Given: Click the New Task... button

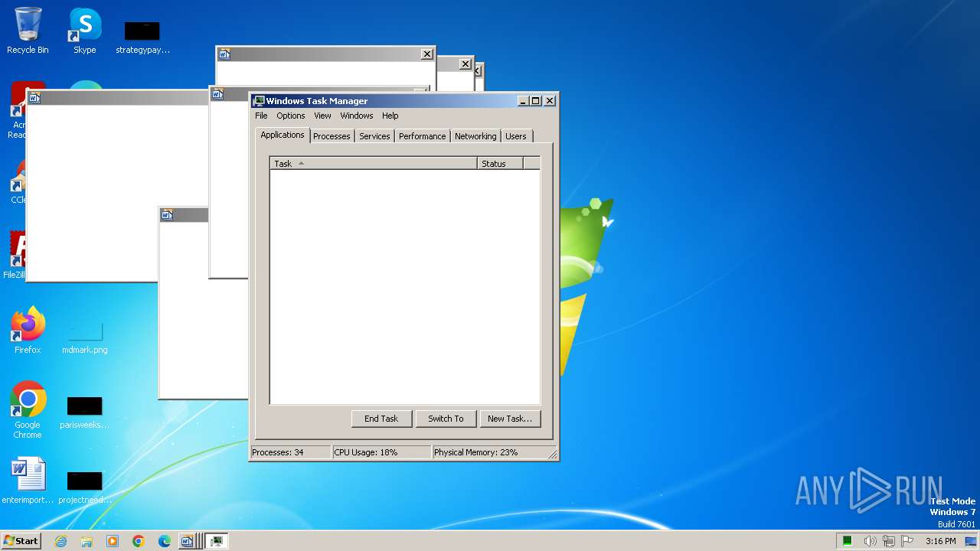Looking at the screenshot, I should pos(510,419).
